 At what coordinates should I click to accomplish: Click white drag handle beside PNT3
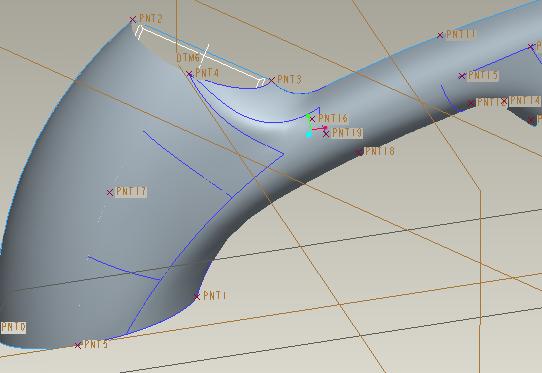pos(261,83)
